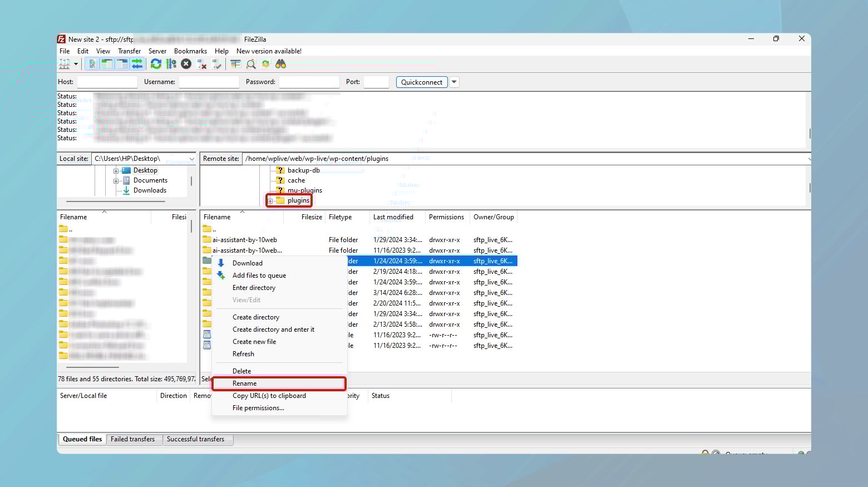
Task: Click into the Host input field
Action: point(107,82)
